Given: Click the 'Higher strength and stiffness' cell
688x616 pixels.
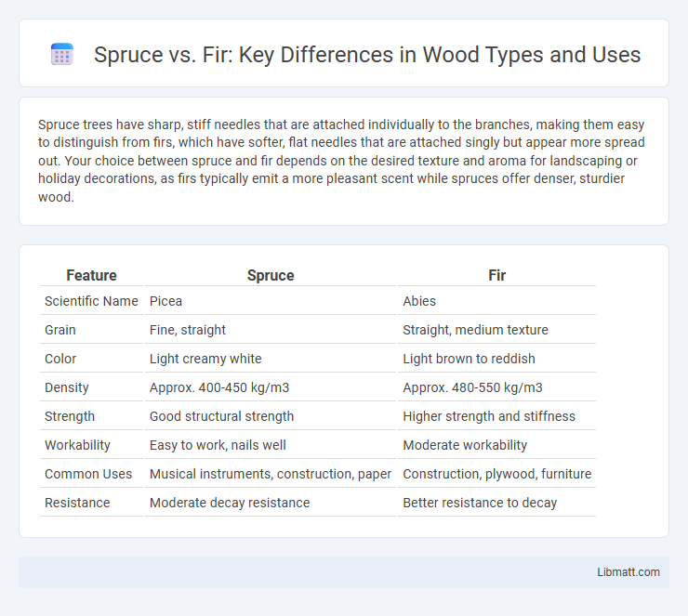Looking at the screenshot, I should [496, 416].
